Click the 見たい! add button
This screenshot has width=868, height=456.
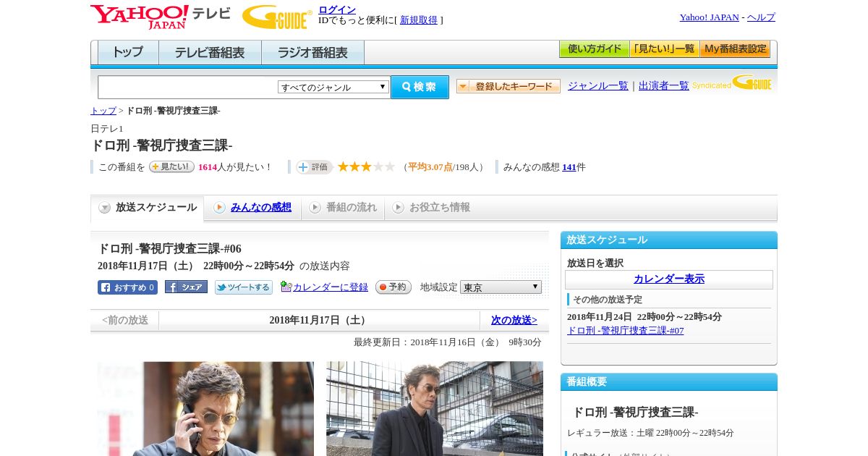pyautogui.click(x=171, y=166)
